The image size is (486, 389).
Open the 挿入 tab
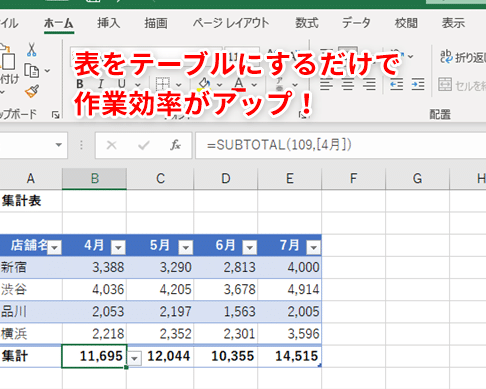(x=108, y=23)
